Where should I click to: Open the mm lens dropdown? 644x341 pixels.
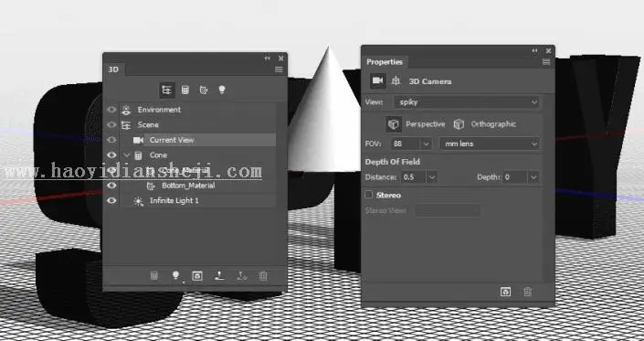[489, 144]
